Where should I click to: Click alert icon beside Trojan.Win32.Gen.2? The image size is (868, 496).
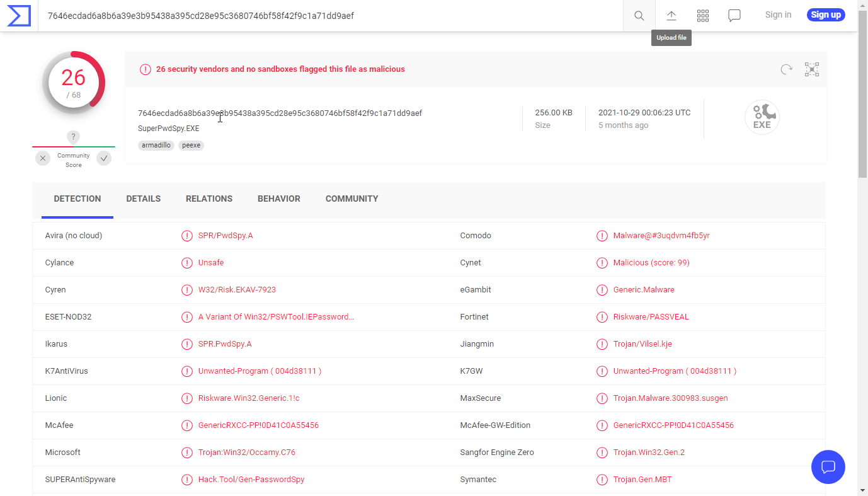(602, 453)
